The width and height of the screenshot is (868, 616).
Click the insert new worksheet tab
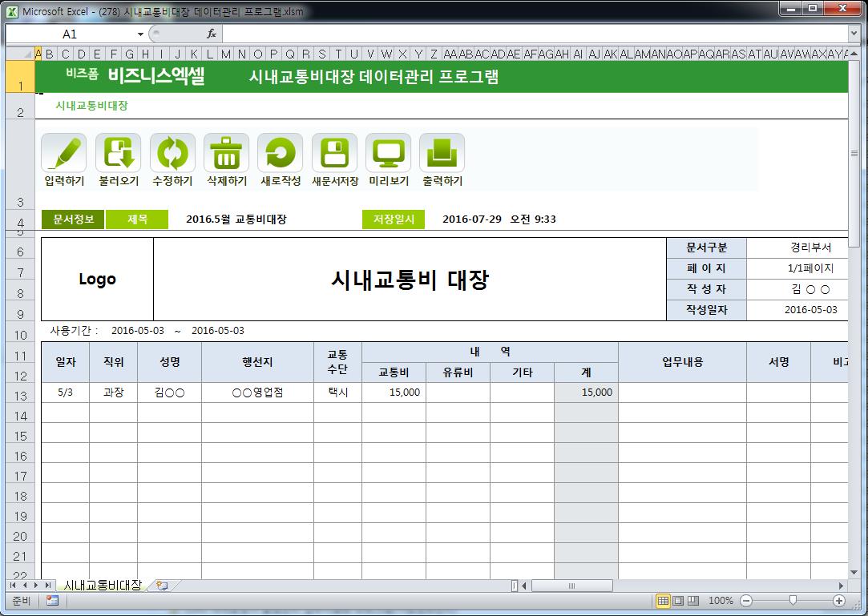coord(162,586)
